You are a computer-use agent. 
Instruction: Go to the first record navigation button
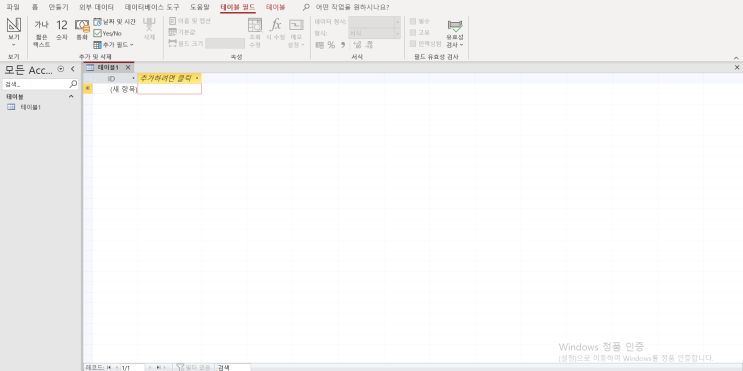(x=109, y=367)
